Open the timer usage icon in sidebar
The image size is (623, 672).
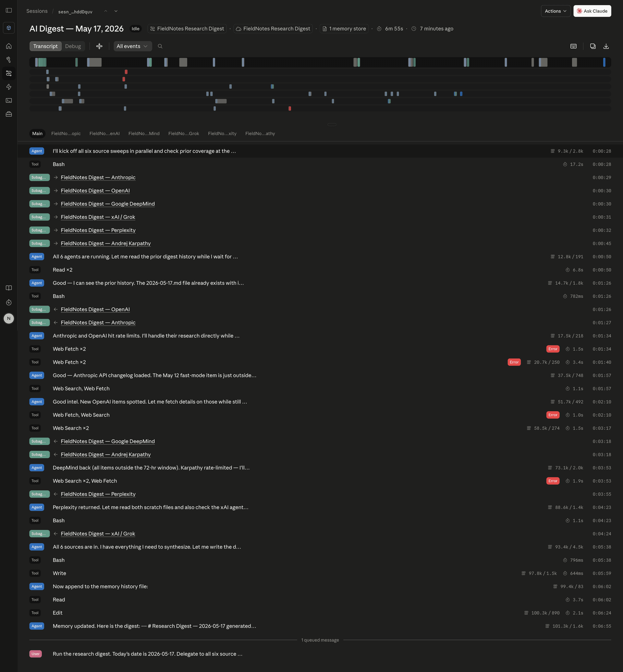(x=9, y=303)
